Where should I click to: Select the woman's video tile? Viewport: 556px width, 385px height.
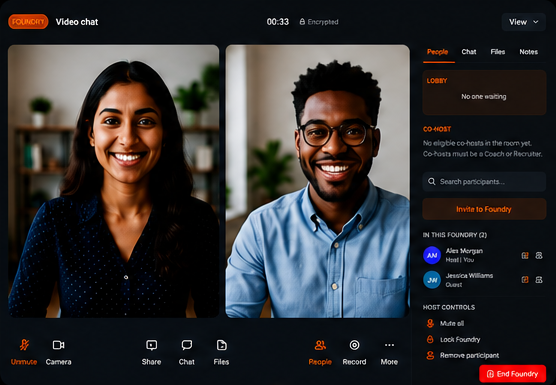coord(113,181)
